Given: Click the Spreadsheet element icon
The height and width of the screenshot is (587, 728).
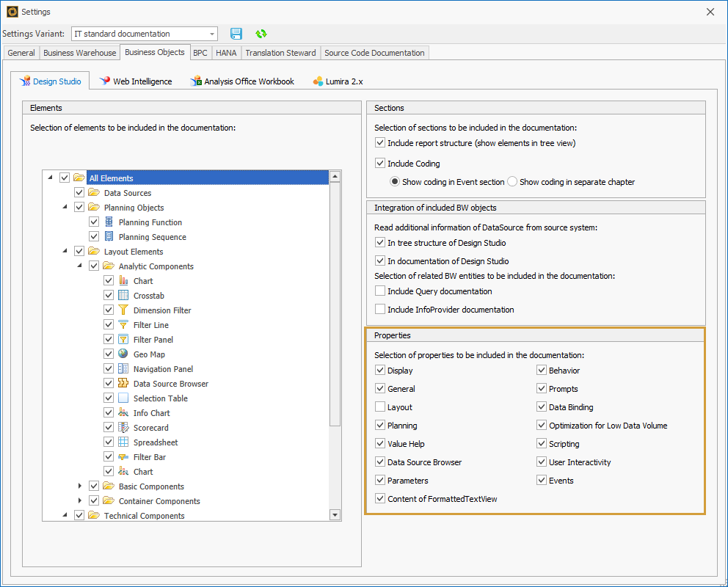Looking at the screenshot, I should click(x=123, y=442).
